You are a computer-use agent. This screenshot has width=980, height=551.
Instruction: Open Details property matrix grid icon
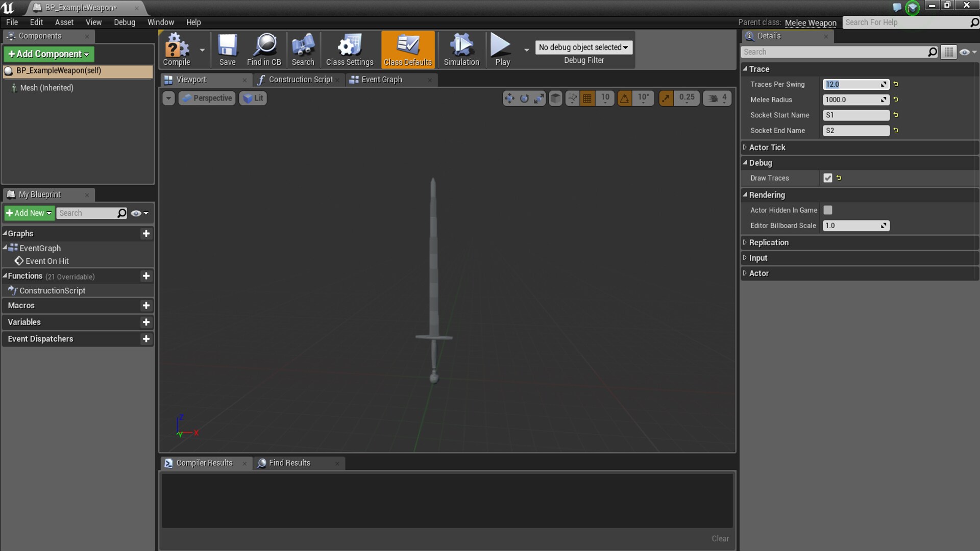pyautogui.click(x=949, y=52)
